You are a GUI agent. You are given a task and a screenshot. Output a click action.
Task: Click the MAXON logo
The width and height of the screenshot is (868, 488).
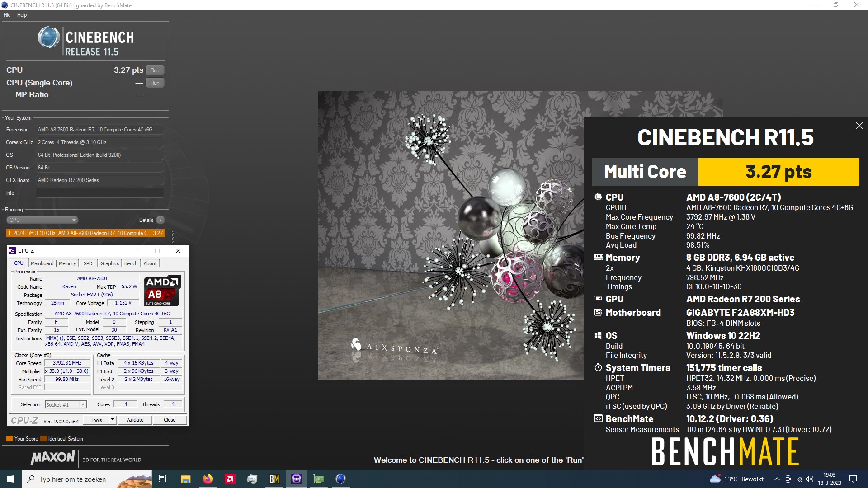53,458
